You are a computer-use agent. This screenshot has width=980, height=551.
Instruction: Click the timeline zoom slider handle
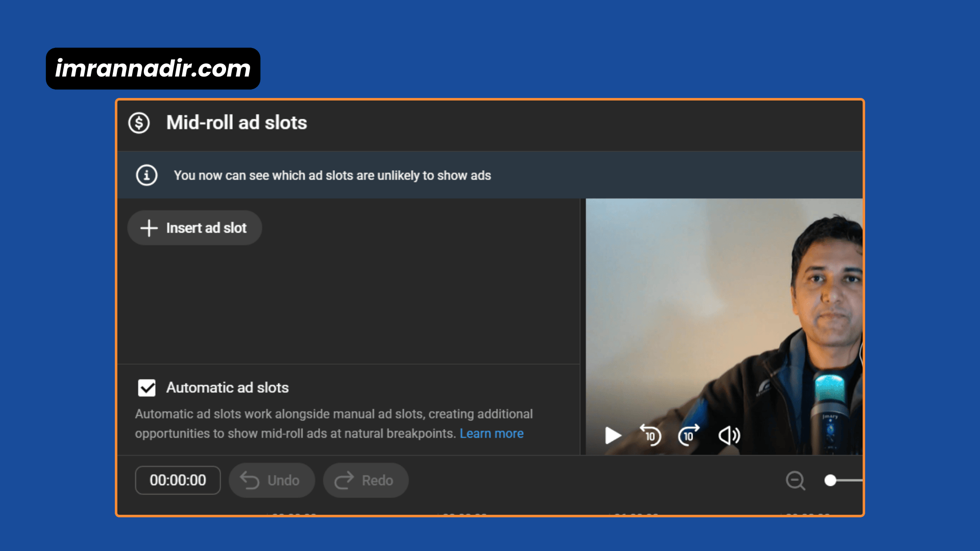tap(830, 480)
